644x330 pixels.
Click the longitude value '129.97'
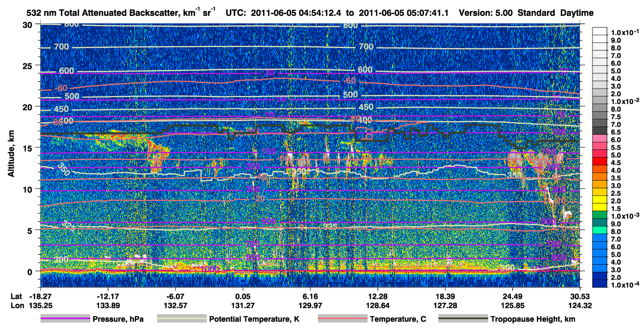point(310,305)
